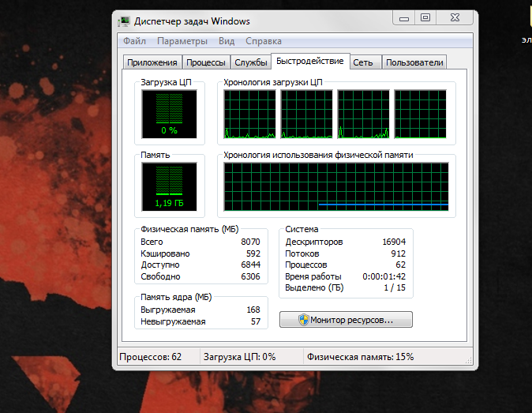Click the Всего value 8070

pos(250,242)
